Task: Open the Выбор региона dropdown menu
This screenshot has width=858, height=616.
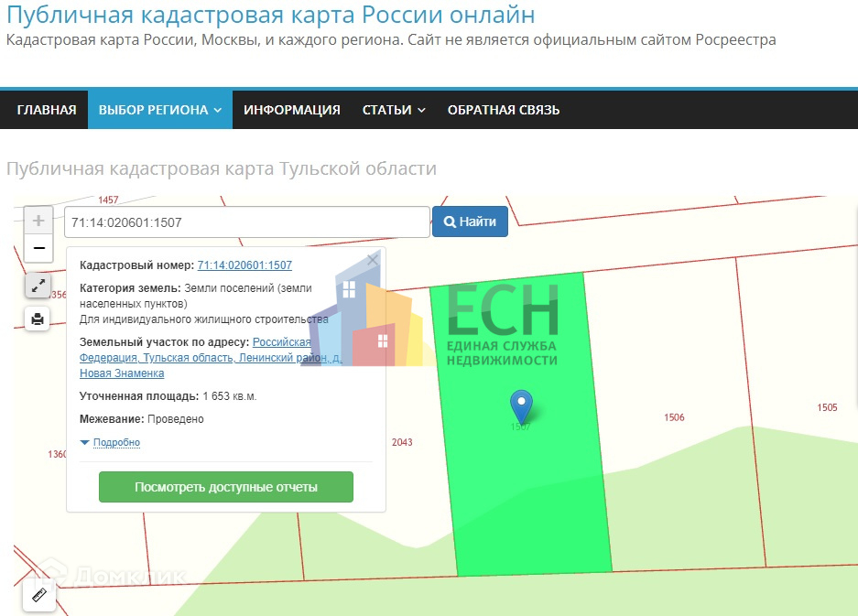Action: click(x=159, y=110)
